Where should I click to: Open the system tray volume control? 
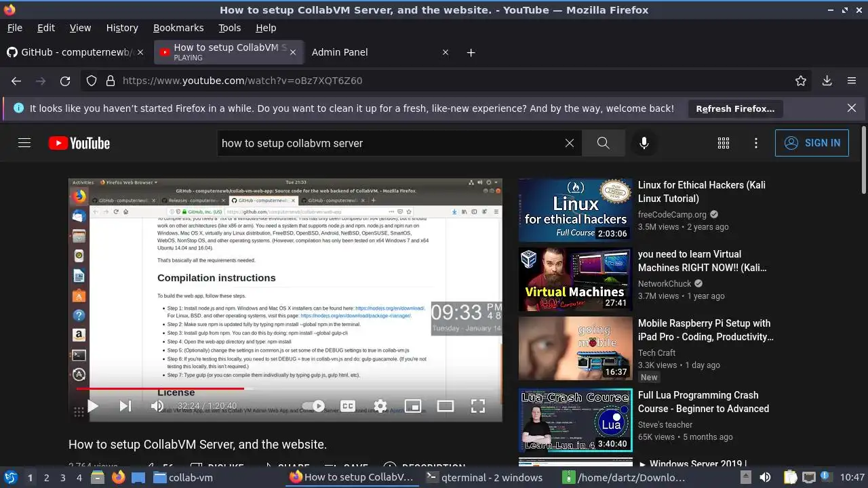[765, 477]
